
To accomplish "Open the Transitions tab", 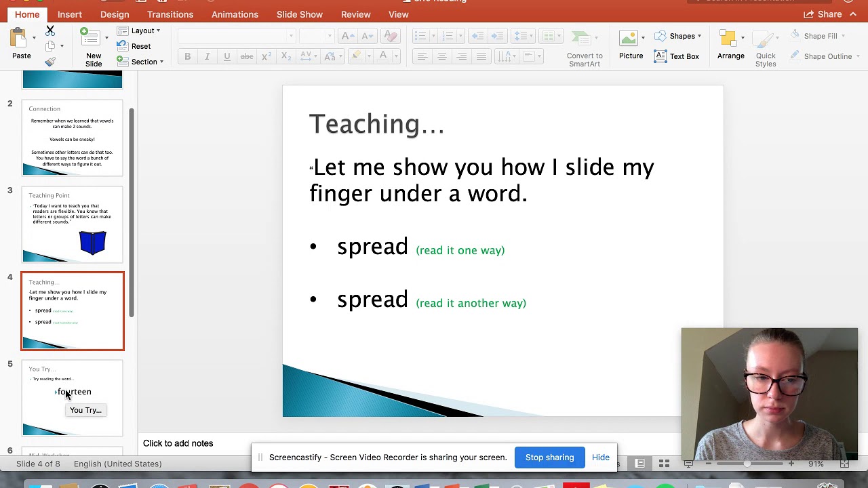I will [x=170, y=14].
